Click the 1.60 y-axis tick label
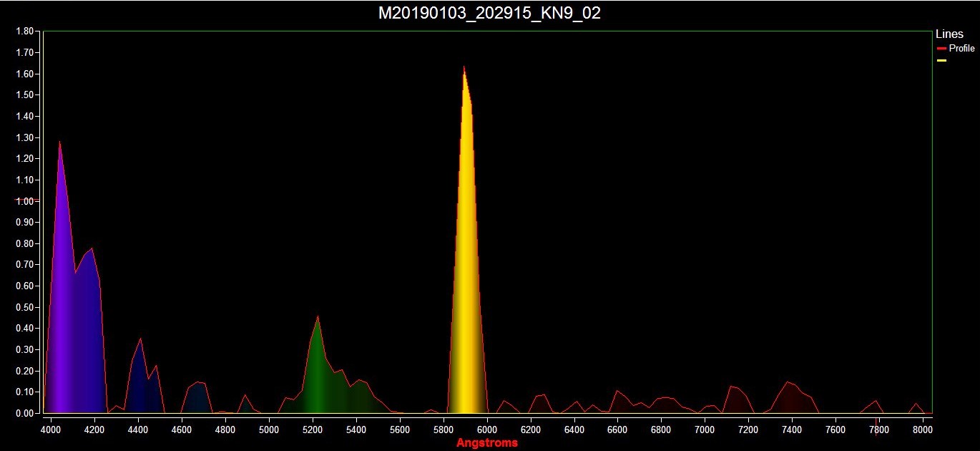 click(x=25, y=74)
